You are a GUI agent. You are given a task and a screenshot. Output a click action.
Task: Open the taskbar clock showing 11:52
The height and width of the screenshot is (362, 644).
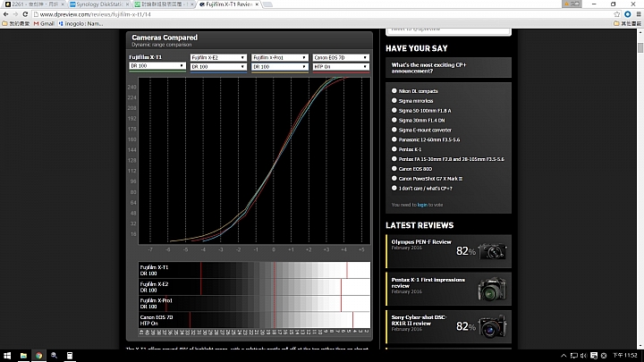[x=625, y=356]
